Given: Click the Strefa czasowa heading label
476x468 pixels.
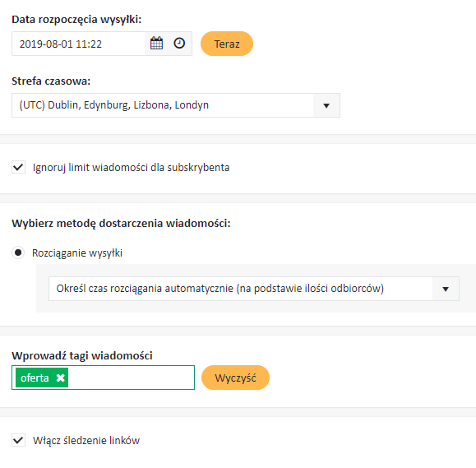Looking at the screenshot, I should [51, 81].
